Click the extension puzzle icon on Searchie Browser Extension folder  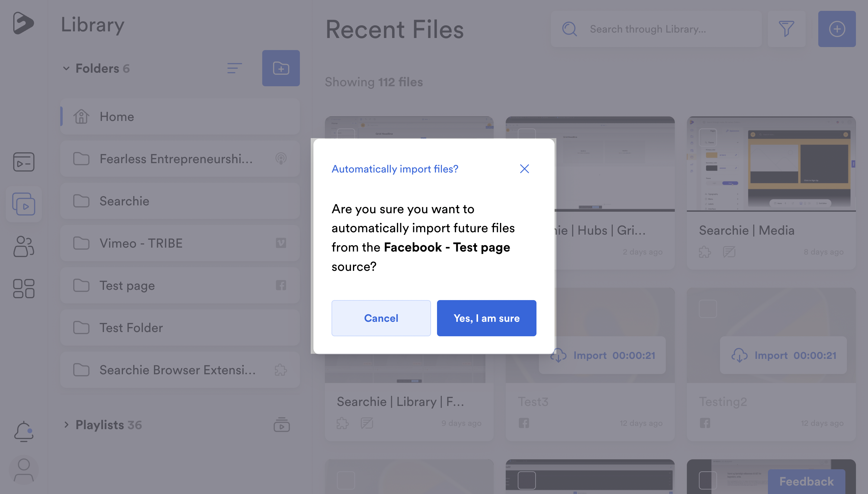pyautogui.click(x=281, y=370)
